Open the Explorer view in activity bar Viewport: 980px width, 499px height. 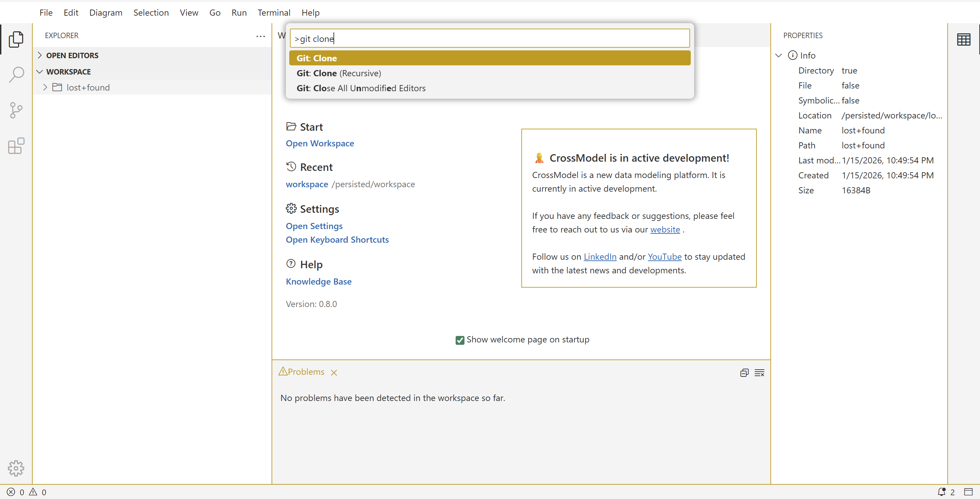click(16, 39)
